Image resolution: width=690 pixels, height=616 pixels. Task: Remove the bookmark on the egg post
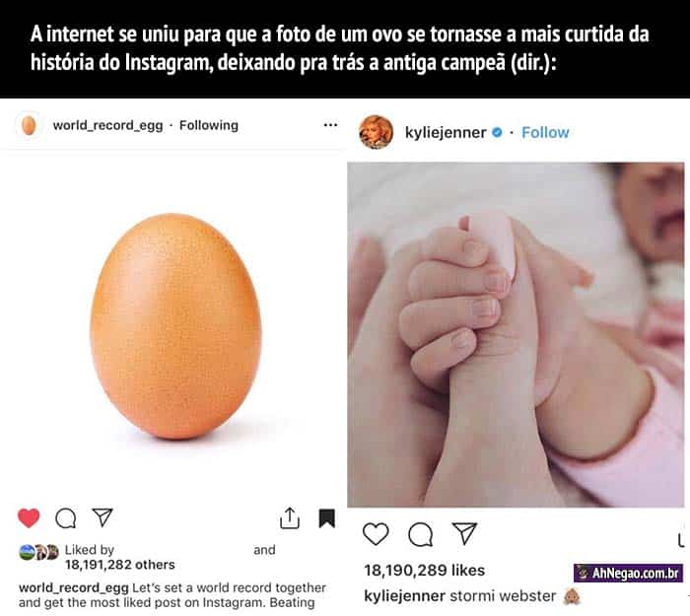tap(327, 518)
